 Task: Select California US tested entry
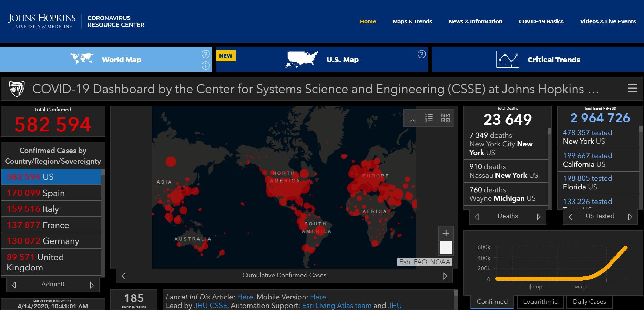click(598, 160)
